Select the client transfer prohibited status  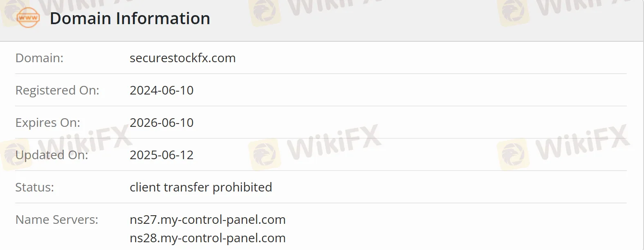tap(201, 187)
